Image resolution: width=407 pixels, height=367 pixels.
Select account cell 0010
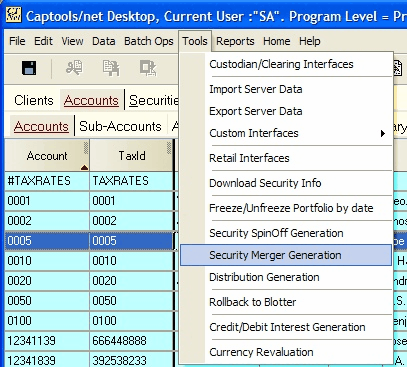(47, 261)
